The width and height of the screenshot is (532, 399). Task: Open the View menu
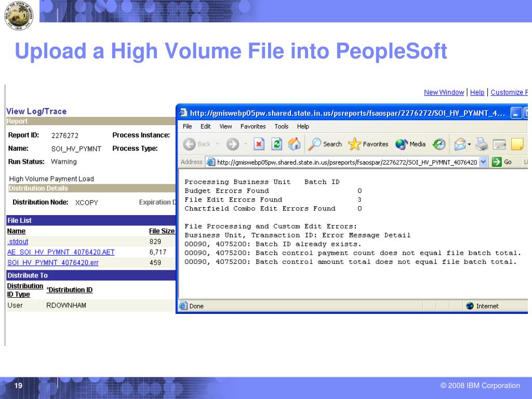[x=225, y=126]
